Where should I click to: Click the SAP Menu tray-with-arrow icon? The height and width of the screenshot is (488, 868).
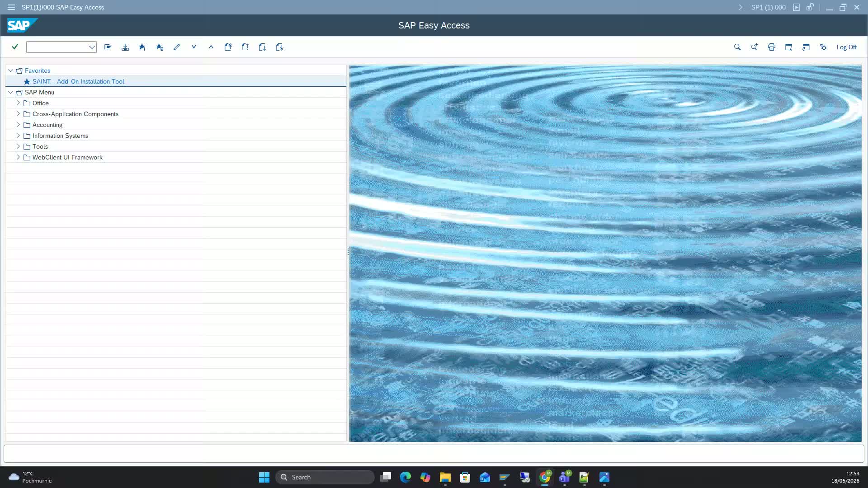(125, 47)
